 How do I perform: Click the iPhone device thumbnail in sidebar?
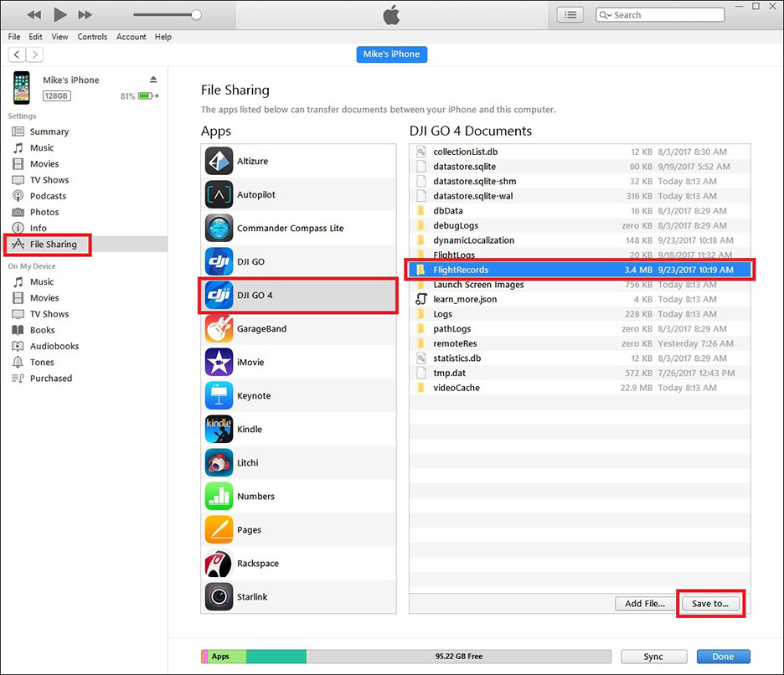pyautogui.click(x=22, y=87)
